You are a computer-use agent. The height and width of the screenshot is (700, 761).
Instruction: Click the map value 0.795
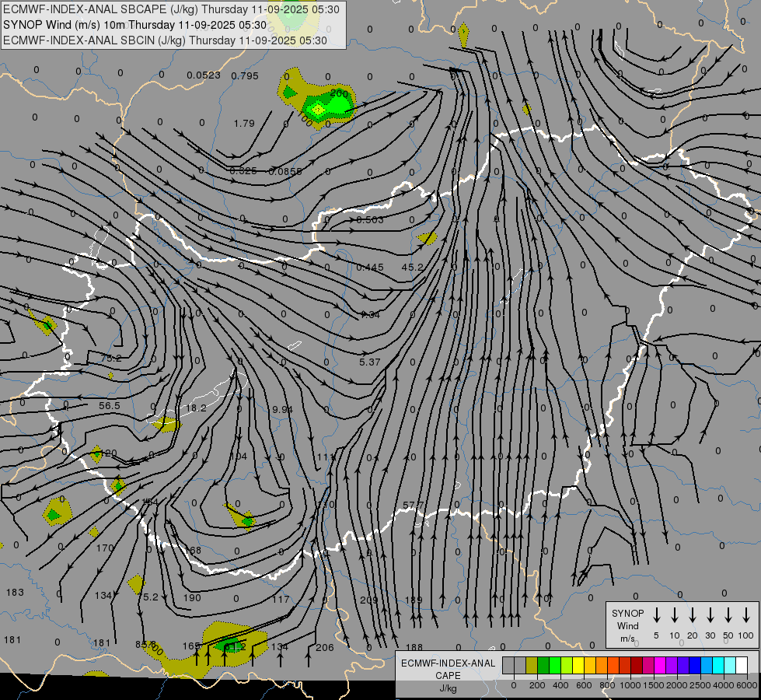pos(245,75)
